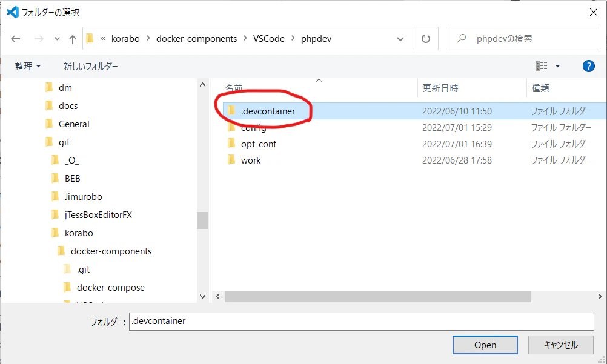Click the VS Code logo in title bar
The width and height of the screenshot is (607, 364).
13,12
